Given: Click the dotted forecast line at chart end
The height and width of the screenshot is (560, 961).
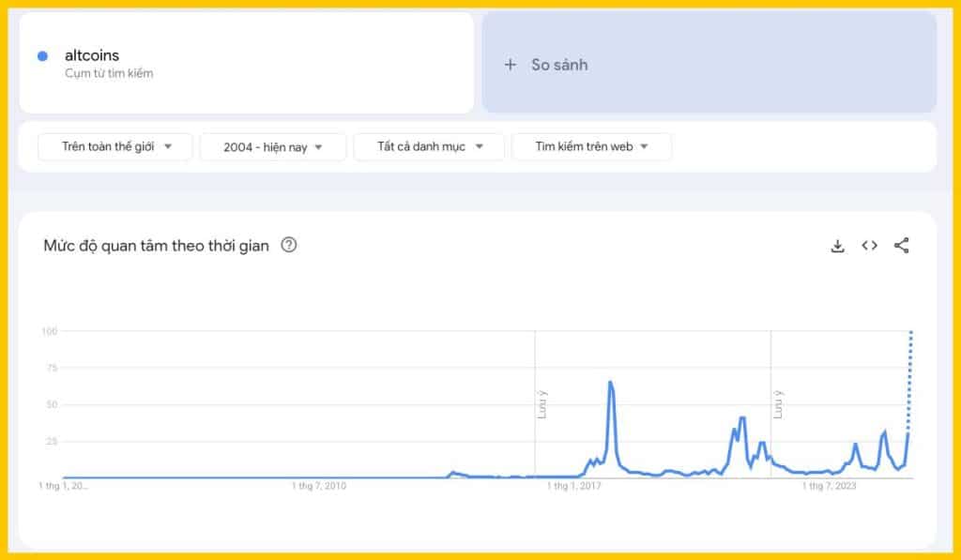Looking at the screenshot, I should coord(910,375).
